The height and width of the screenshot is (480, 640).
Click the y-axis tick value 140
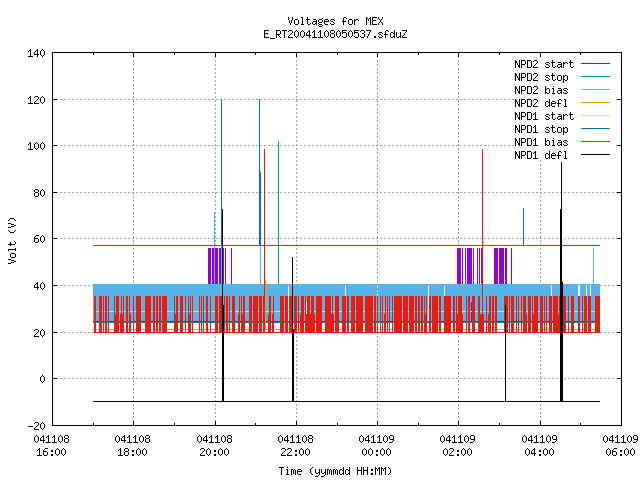[x=36, y=53]
